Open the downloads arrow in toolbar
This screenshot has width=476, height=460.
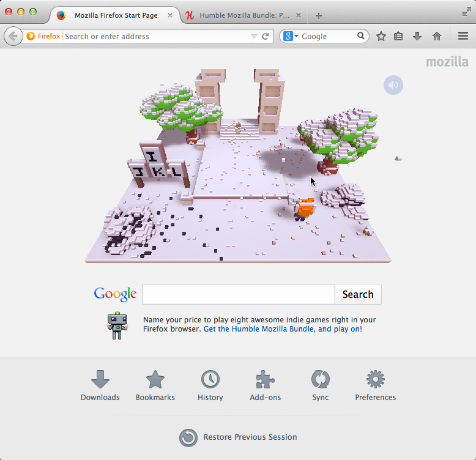point(417,36)
